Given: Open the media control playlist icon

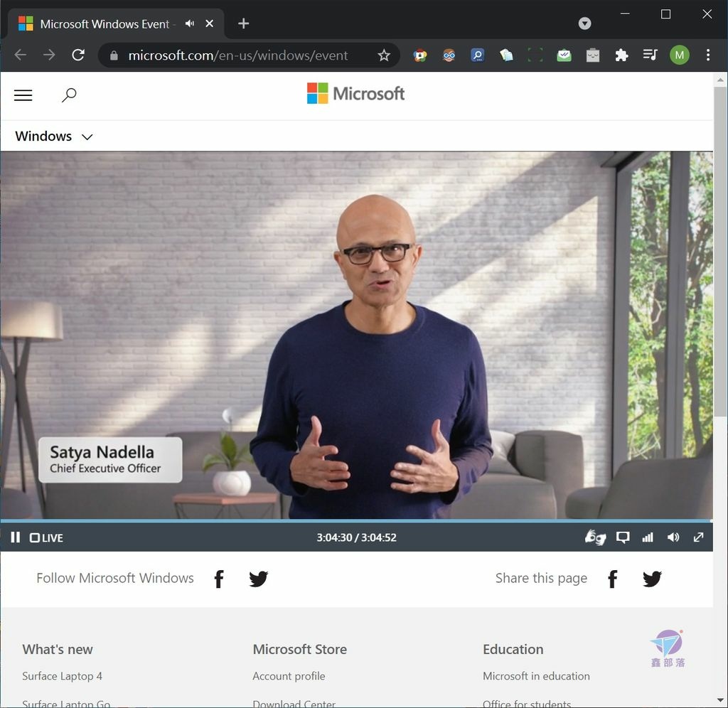Looking at the screenshot, I should [x=650, y=55].
